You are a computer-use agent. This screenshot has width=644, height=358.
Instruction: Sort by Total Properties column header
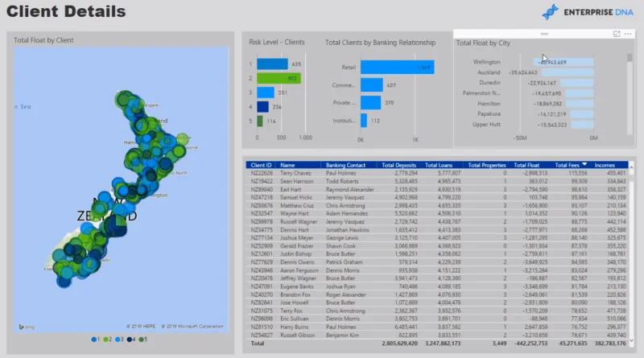point(487,165)
